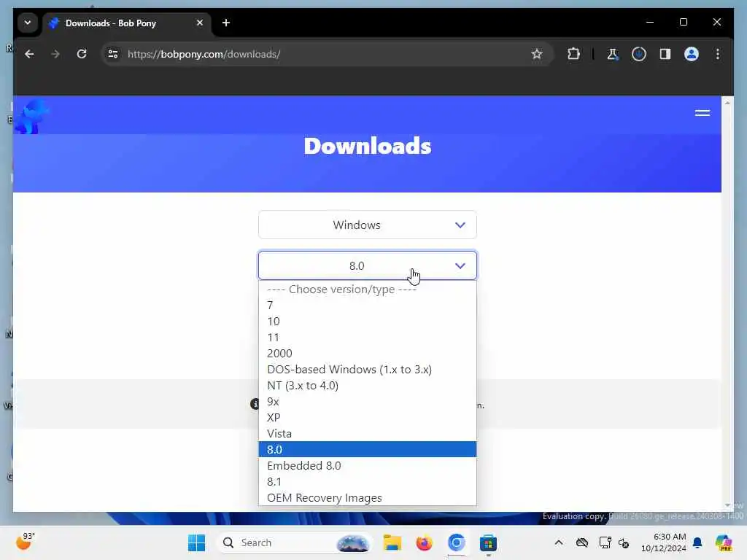Open the weather widget showing 93°
The height and width of the screenshot is (560, 747).
(26, 542)
